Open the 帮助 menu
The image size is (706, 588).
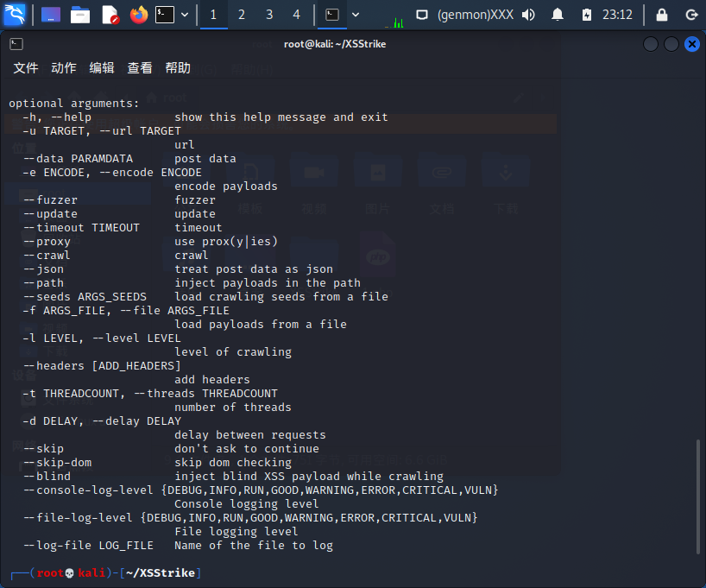pyautogui.click(x=178, y=68)
